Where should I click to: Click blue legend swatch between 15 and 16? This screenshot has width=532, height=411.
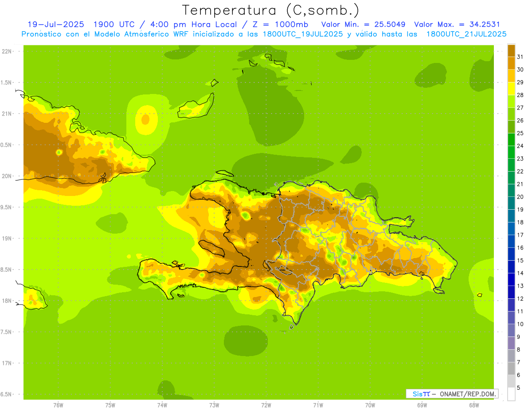pos(511,254)
